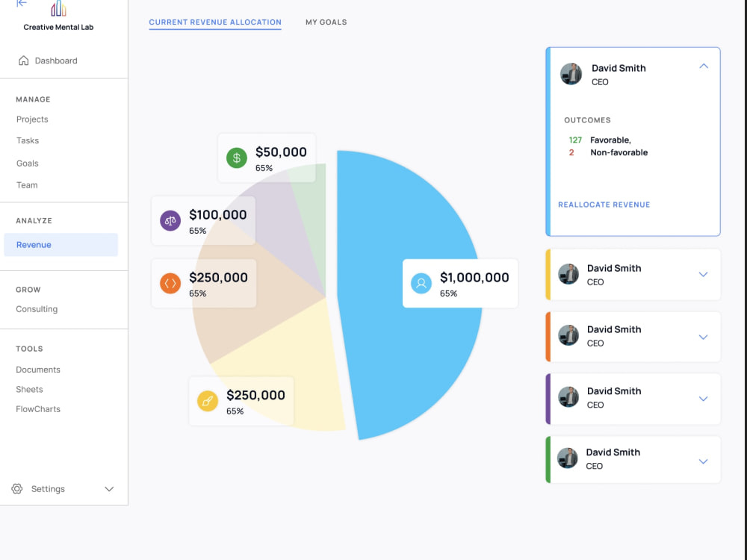Click the $50,000 amount text

coord(281,152)
